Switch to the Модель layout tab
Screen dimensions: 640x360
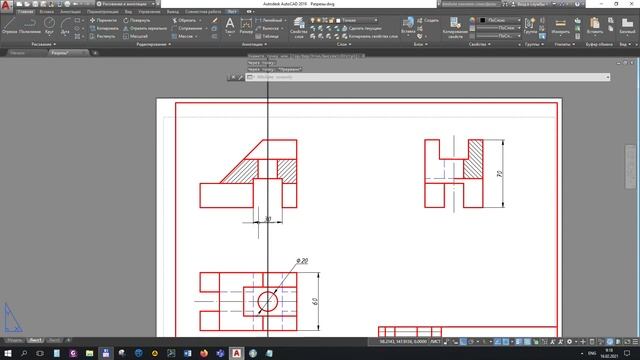click(x=14, y=340)
